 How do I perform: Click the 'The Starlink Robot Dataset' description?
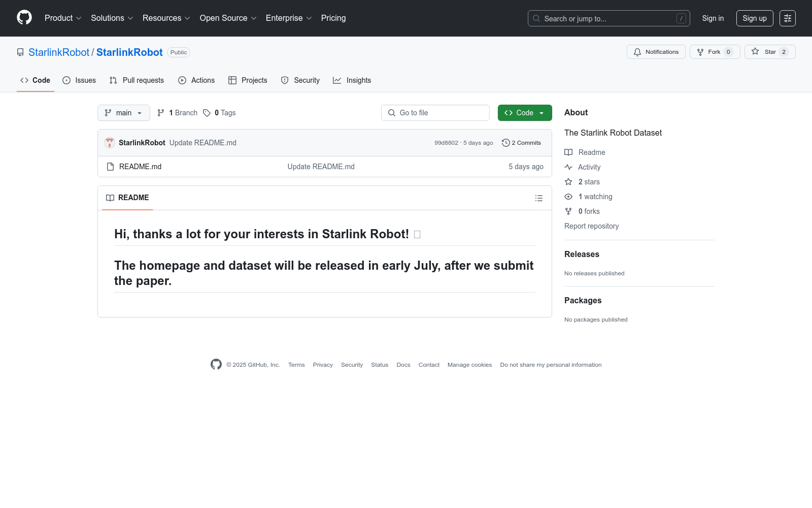[x=613, y=133]
